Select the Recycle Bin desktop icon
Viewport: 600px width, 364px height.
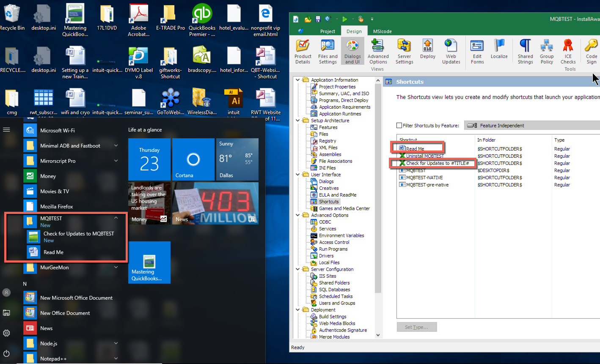[12, 18]
